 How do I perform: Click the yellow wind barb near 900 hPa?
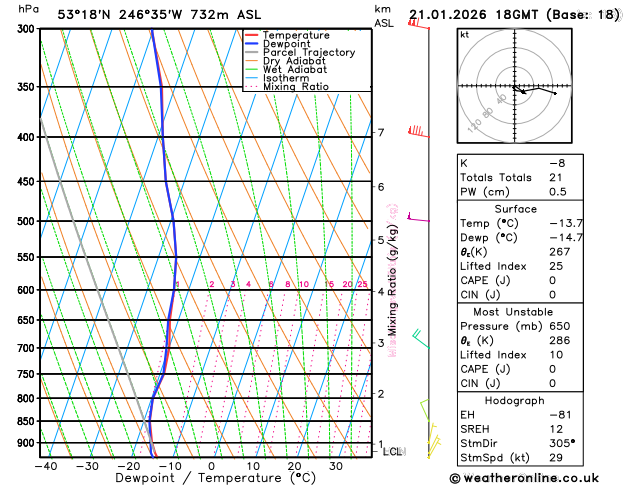tap(434, 440)
